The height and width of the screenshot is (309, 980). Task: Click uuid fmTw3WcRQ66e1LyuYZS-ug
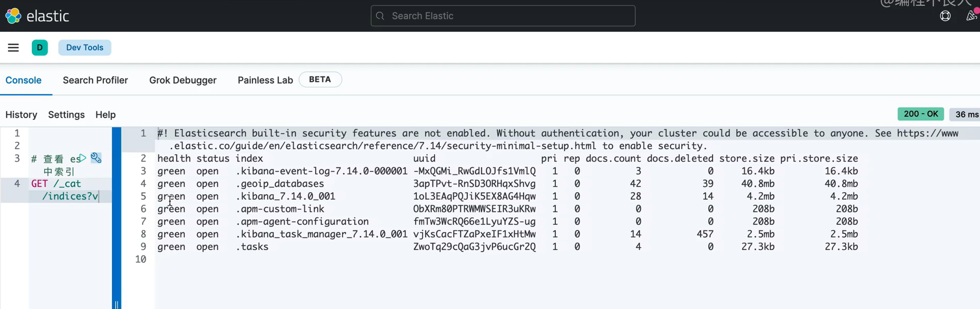click(x=474, y=222)
